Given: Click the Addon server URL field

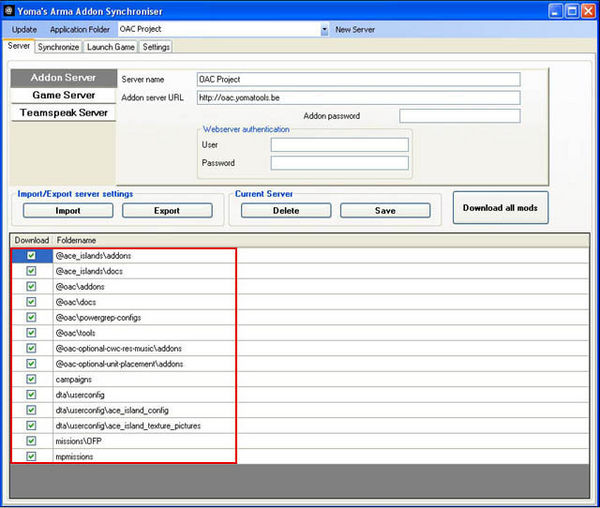Looking at the screenshot, I should [x=359, y=98].
